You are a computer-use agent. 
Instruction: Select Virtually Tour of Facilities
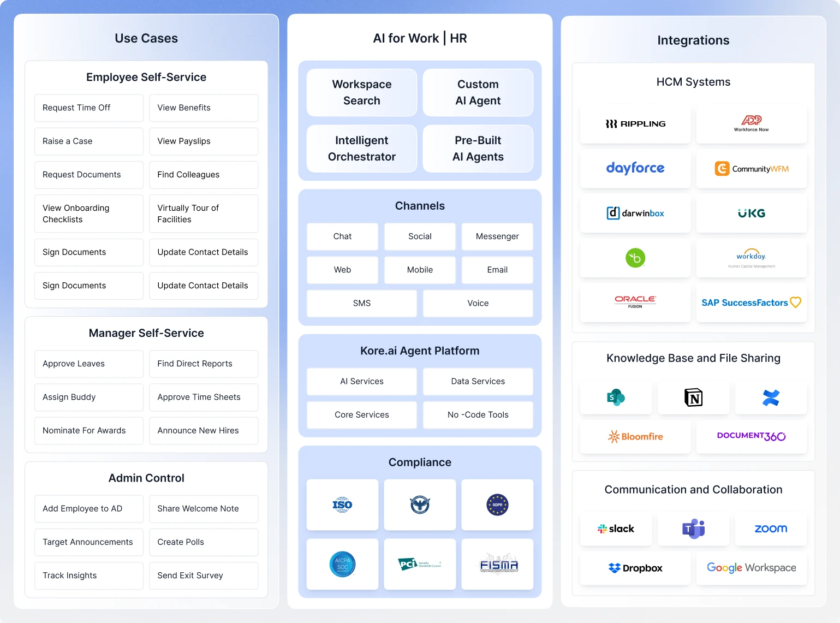click(x=204, y=213)
